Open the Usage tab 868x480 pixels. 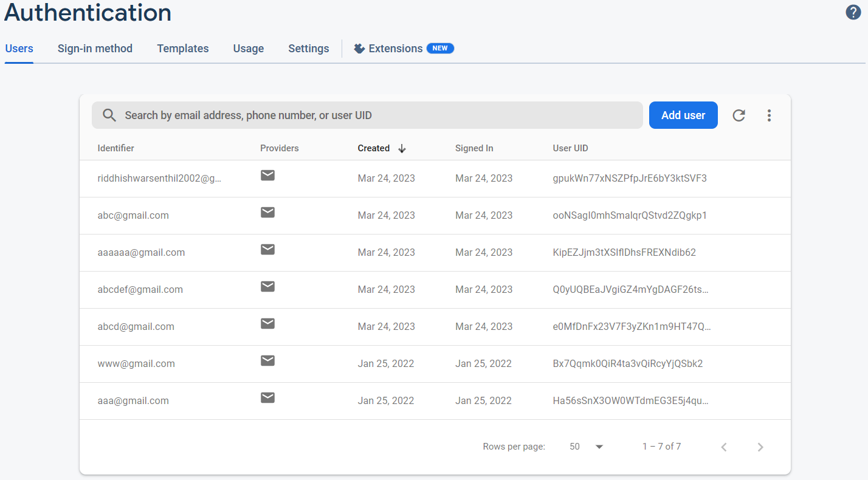[249, 49]
